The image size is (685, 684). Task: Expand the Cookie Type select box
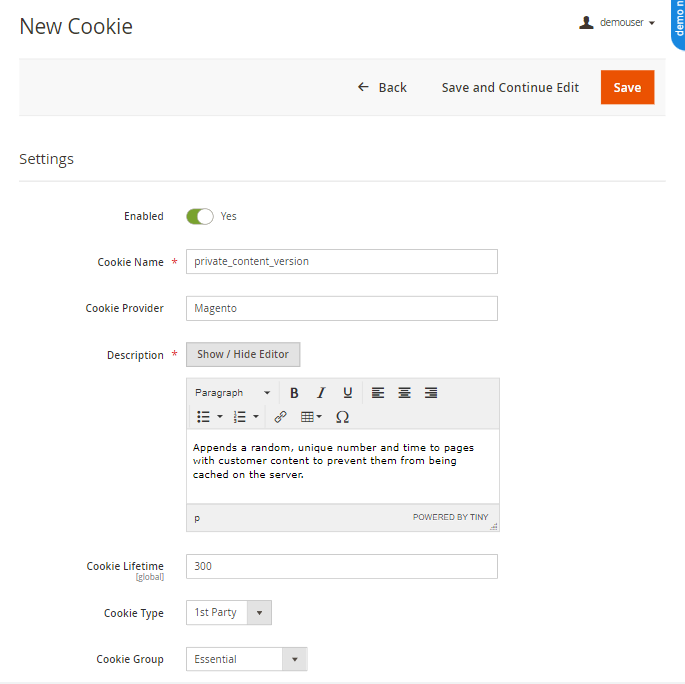click(229, 612)
